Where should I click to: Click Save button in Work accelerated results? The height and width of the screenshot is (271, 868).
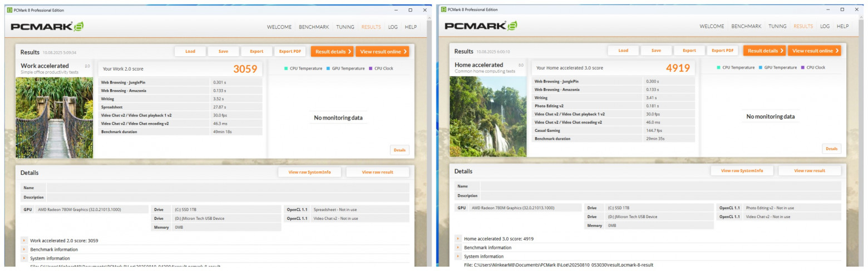223,51
